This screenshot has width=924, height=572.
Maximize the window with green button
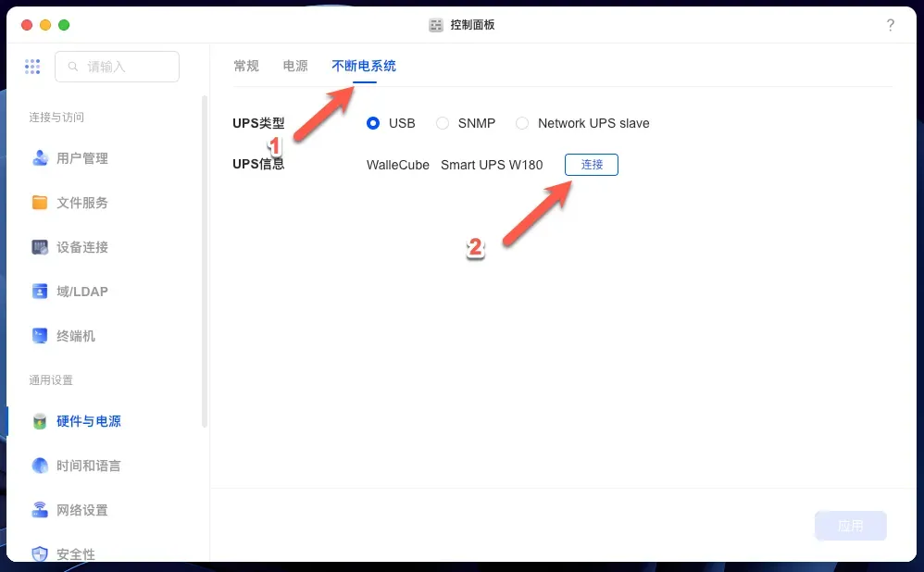click(64, 25)
